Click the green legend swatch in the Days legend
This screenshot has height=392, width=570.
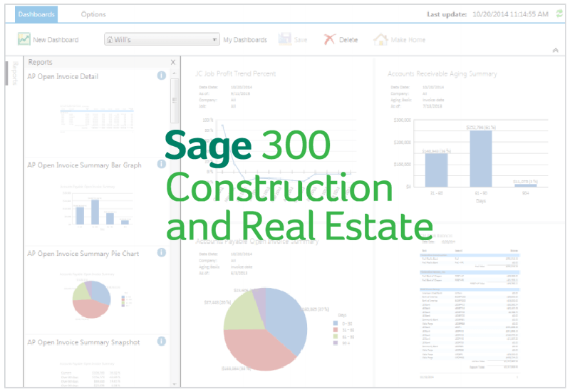click(x=336, y=336)
